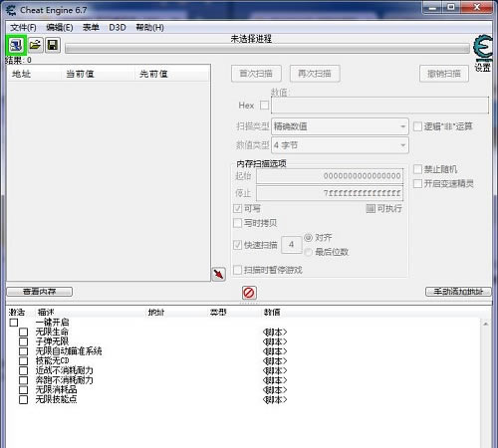The width and height of the screenshot is (498, 448).
Task: Minimize the Cheat Engine window
Action: pos(433,8)
